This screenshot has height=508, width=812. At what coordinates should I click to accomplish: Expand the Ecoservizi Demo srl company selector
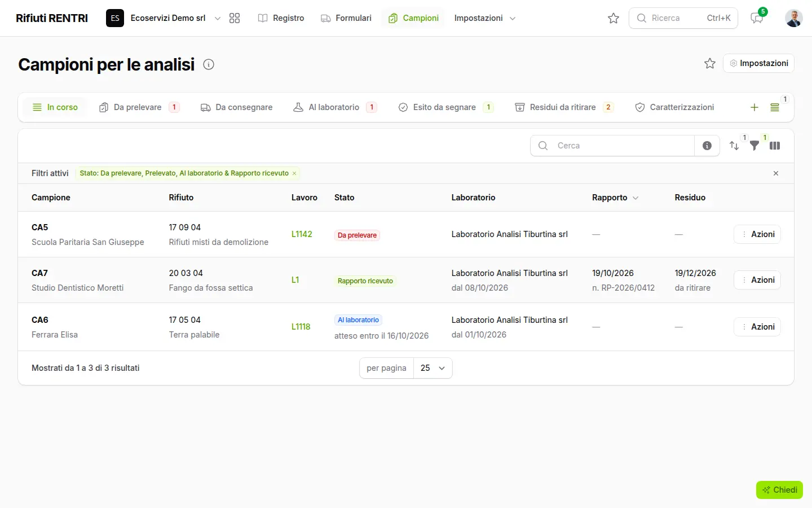[x=164, y=18]
